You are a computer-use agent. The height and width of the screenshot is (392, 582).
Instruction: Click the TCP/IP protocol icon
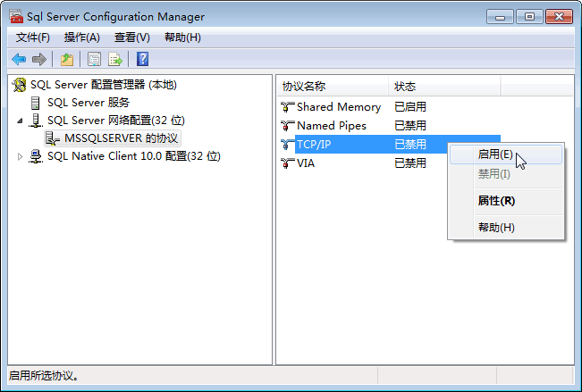[287, 145]
